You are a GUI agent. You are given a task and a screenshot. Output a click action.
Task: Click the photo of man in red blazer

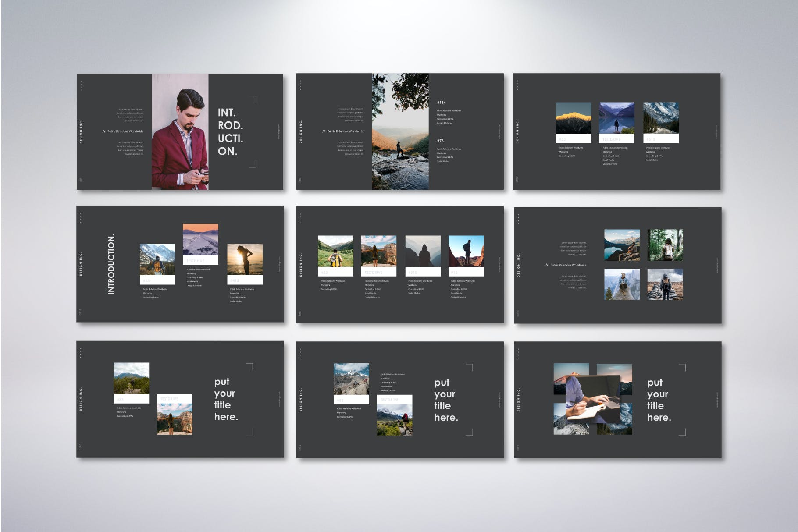(180, 131)
